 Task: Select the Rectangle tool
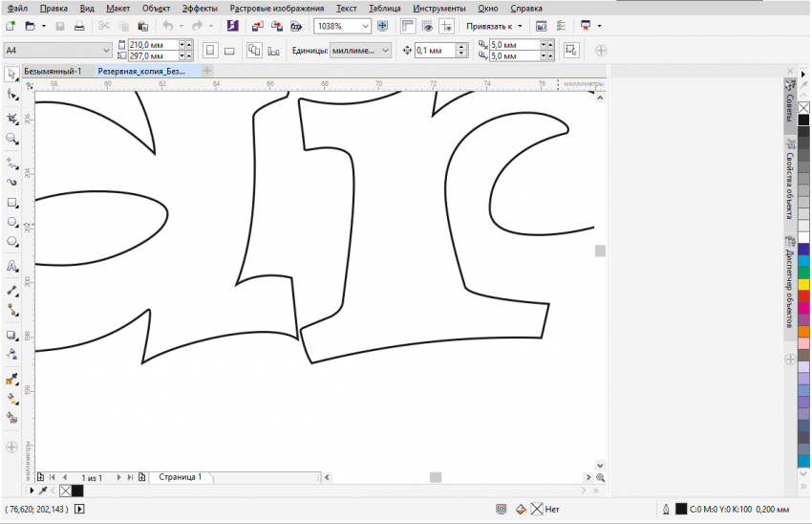12,203
